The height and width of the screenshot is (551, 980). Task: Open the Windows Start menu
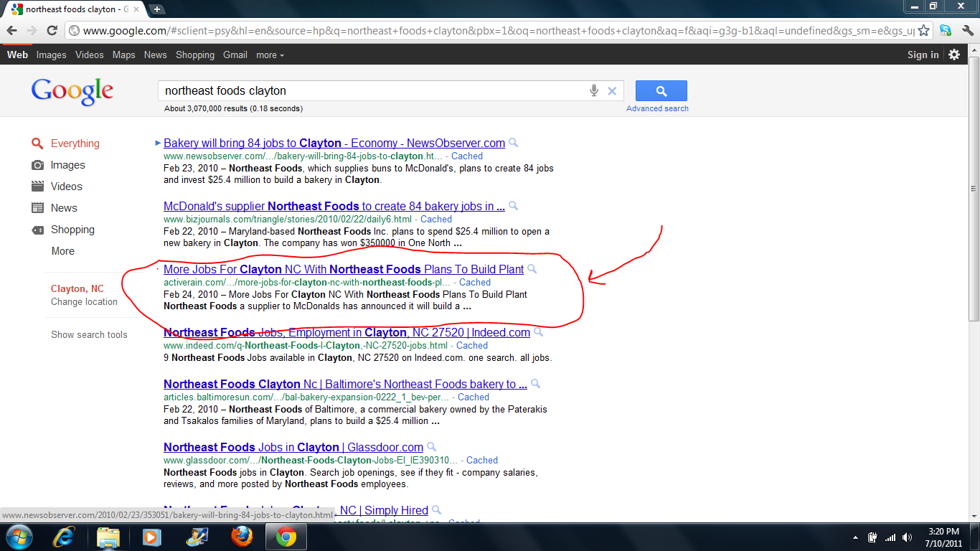click(18, 537)
